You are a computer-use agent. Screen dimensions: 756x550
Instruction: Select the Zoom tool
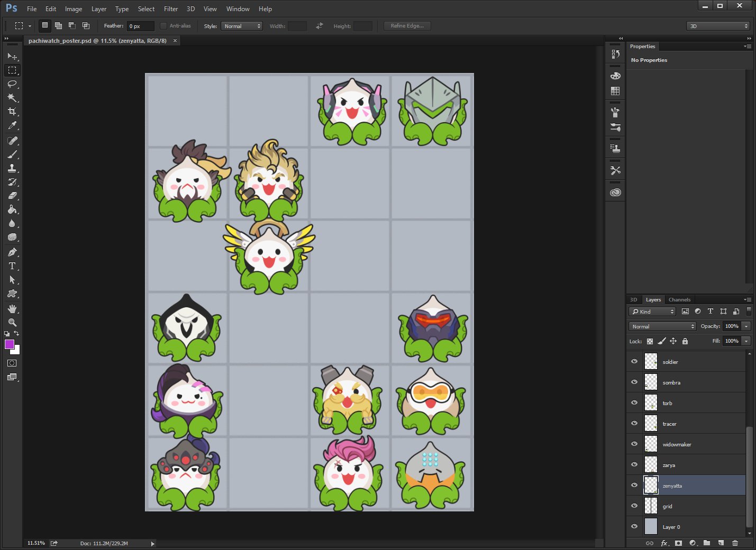[12, 323]
